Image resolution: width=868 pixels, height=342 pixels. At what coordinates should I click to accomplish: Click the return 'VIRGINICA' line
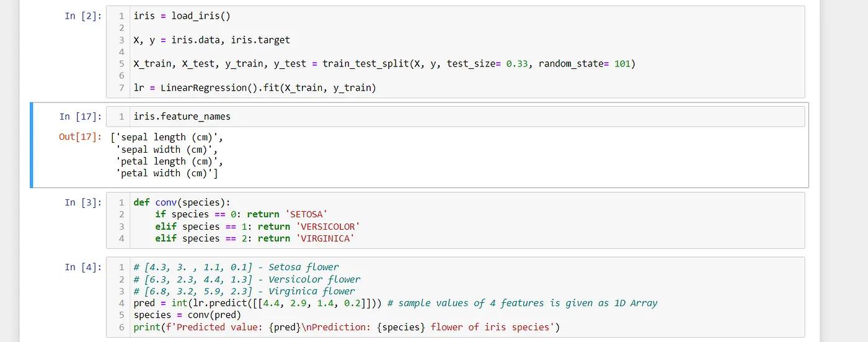255,238
